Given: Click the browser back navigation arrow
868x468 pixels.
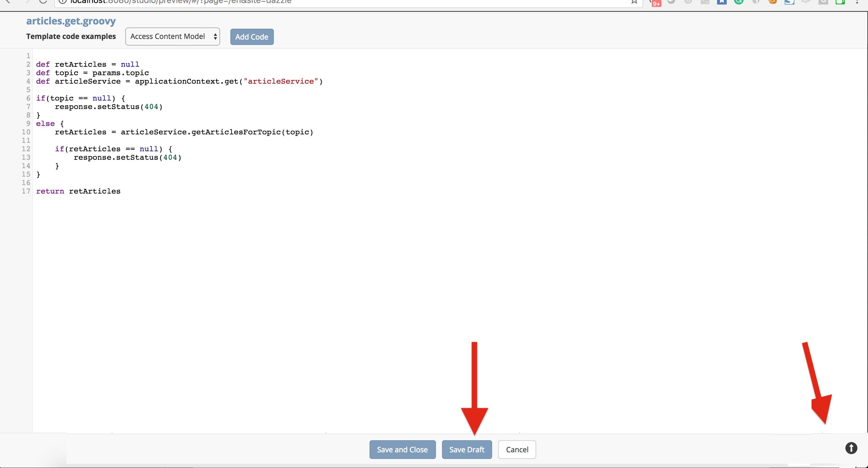Looking at the screenshot, I should (x=8, y=2).
